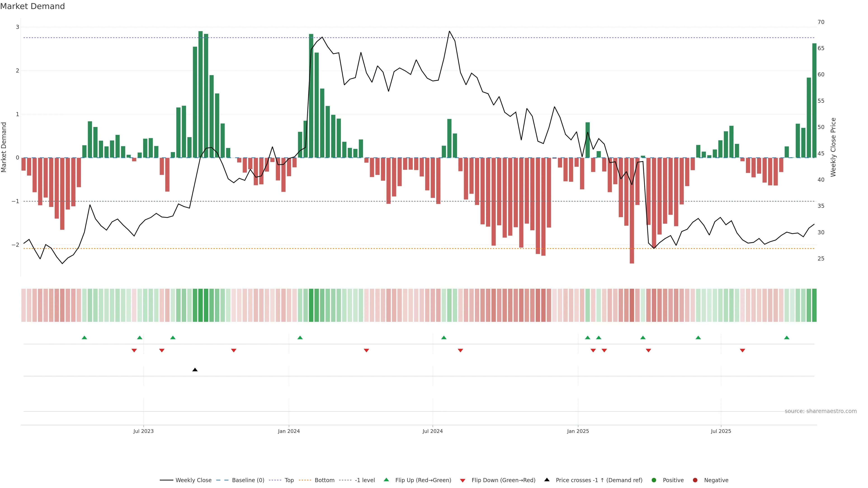The height and width of the screenshot is (488, 868).
Task: Click the black price-cross triangle marker on chart
Action: point(195,370)
